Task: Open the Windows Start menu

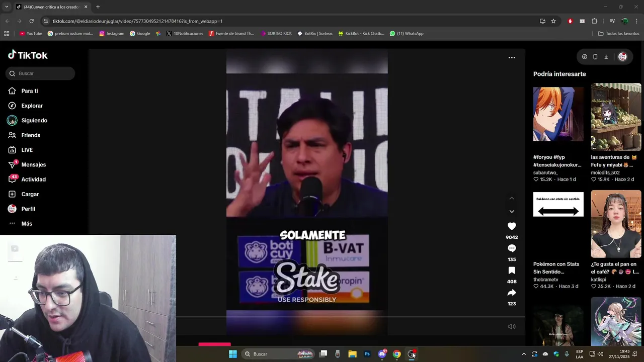Action: click(x=233, y=354)
